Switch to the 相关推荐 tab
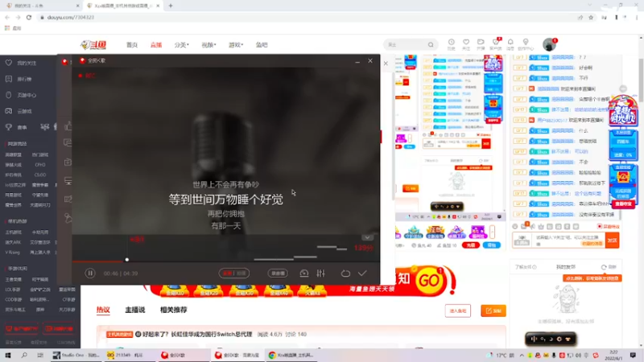This screenshot has width=644, height=362. pyautogui.click(x=173, y=310)
